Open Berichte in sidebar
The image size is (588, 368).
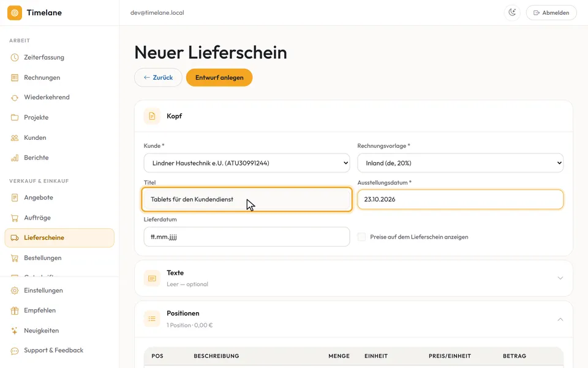[59, 158]
